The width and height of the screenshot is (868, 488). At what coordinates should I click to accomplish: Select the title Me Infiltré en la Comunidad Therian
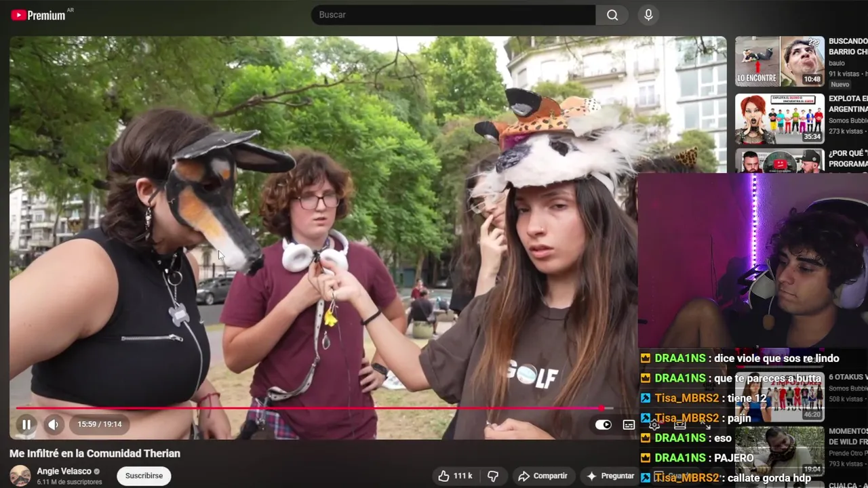click(95, 453)
